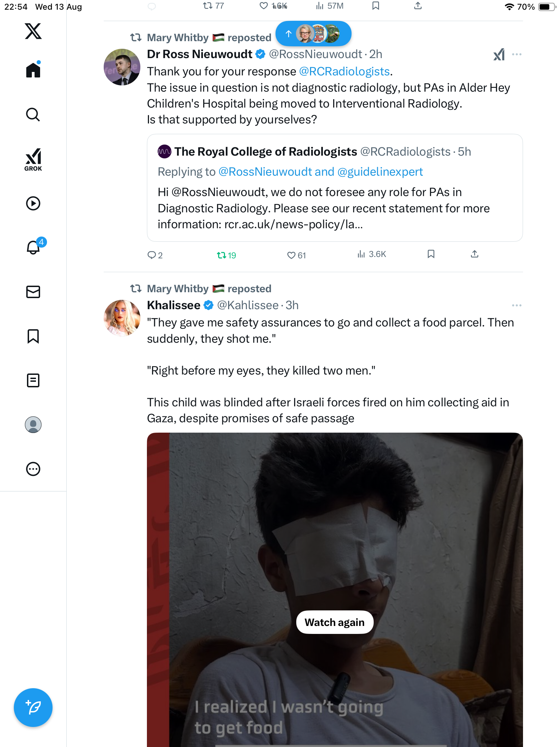Image resolution: width=560 pixels, height=747 pixels.
Task: Like Dr Ross Nieuwoudt's post
Action: [x=291, y=255]
